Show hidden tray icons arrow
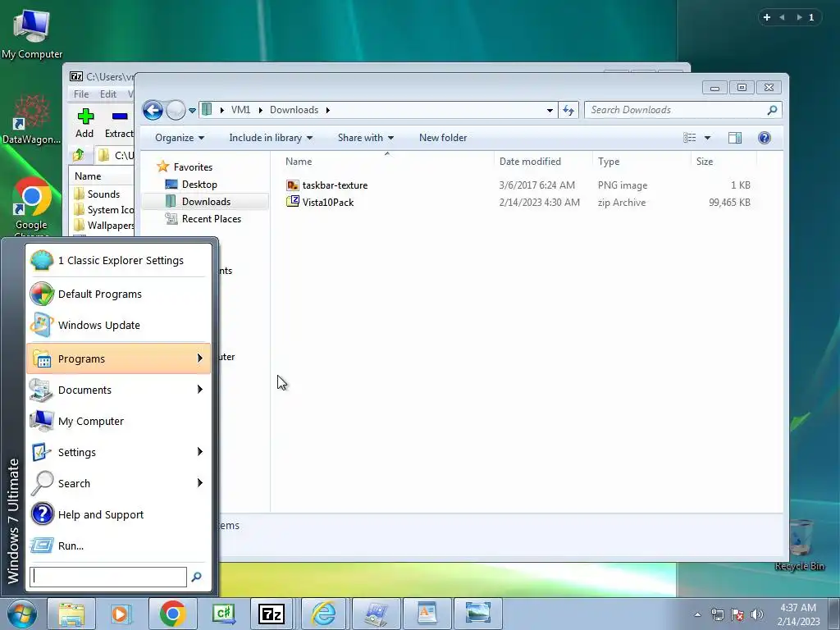The image size is (840, 630). click(697, 614)
